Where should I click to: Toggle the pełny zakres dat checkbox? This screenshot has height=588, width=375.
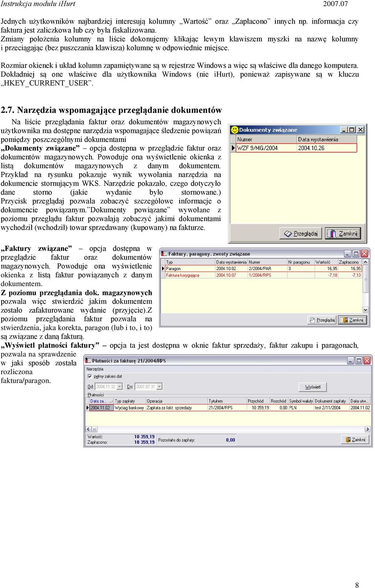pos(90,377)
